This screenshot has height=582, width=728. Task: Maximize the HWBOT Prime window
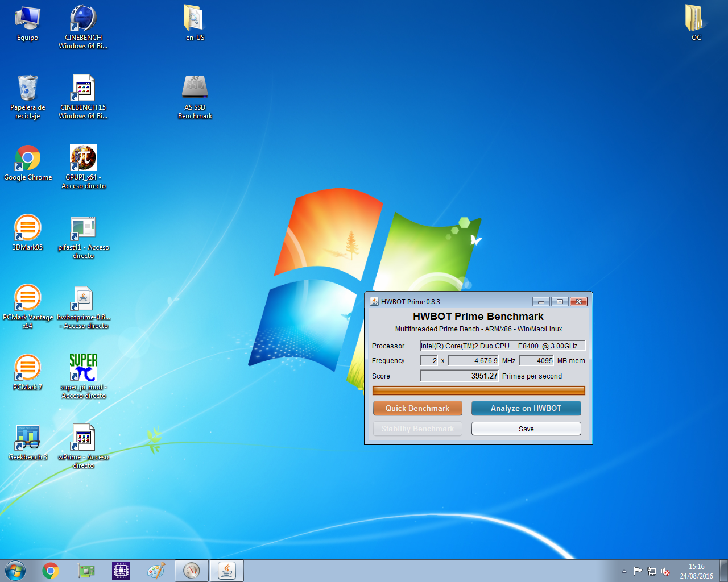560,301
